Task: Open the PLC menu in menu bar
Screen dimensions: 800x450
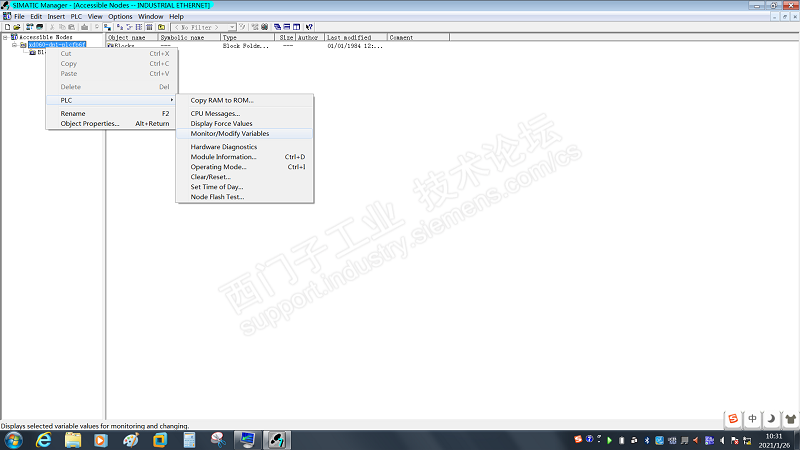Action: (76, 16)
